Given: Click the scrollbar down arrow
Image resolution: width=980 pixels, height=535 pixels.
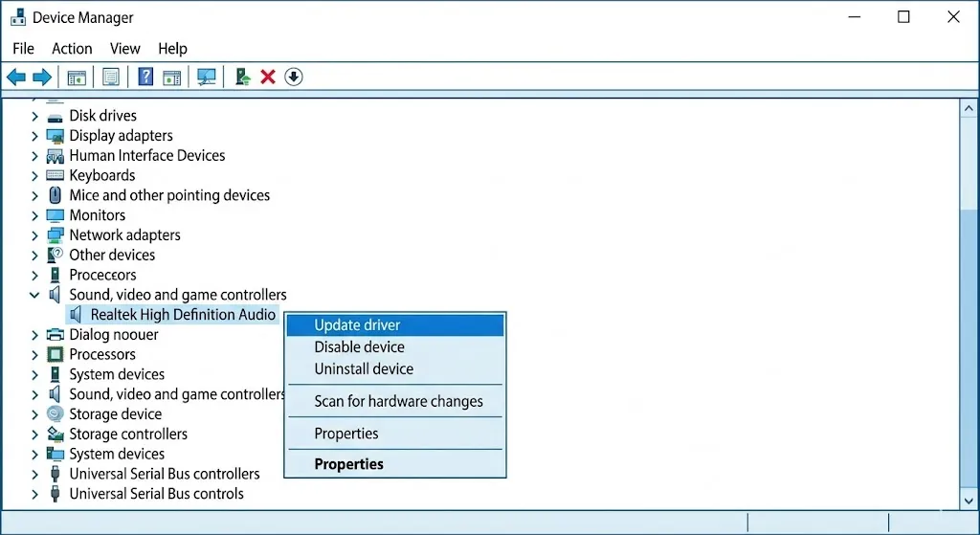Looking at the screenshot, I should 969,501.
